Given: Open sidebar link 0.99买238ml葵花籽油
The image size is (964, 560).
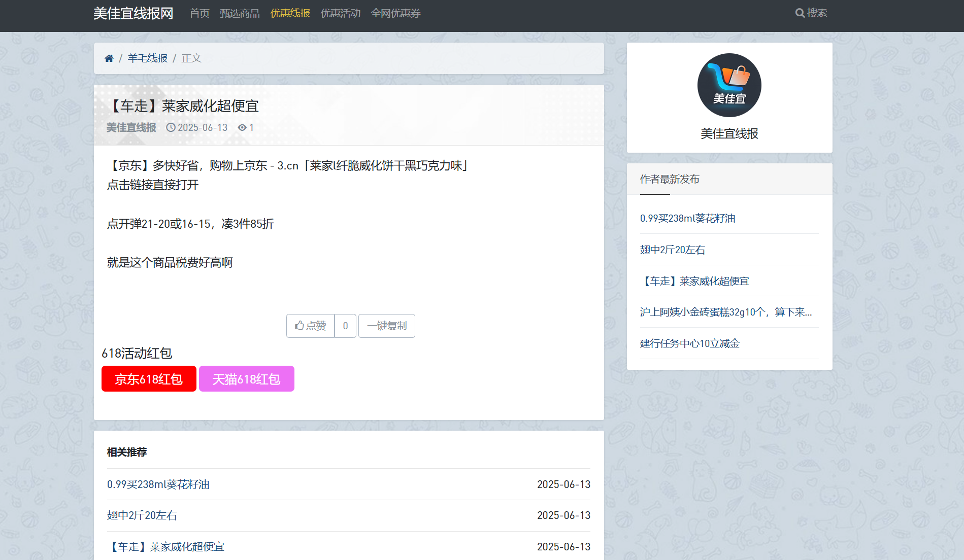Looking at the screenshot, I should [687, 218].
